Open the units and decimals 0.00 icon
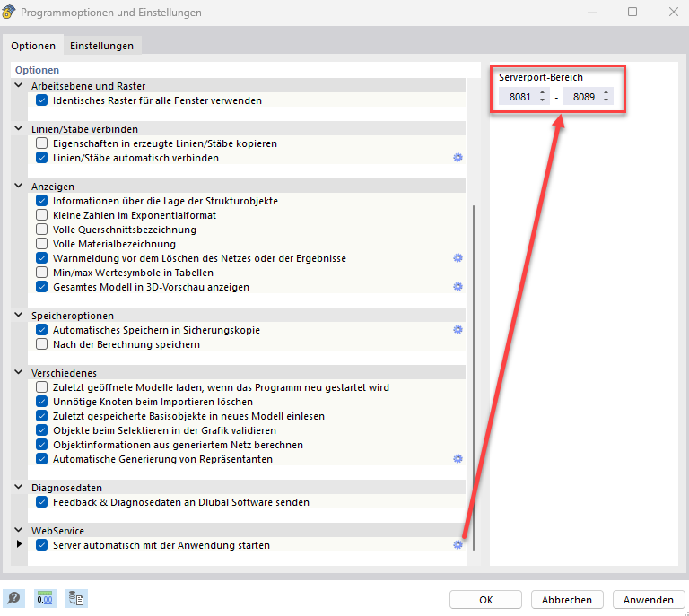This screenshot has height=616, width=689. 45,598
